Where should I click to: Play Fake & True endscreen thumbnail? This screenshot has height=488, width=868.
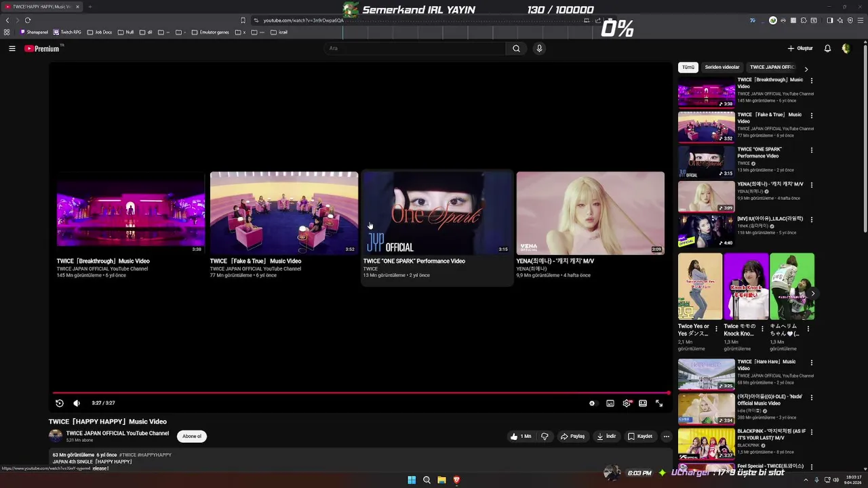click(284, 213)
